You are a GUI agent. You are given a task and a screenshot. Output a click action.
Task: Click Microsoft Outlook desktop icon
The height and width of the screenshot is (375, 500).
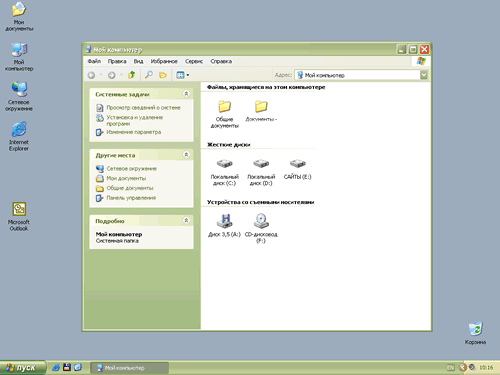pyautogui.click(x=19, y=217)
